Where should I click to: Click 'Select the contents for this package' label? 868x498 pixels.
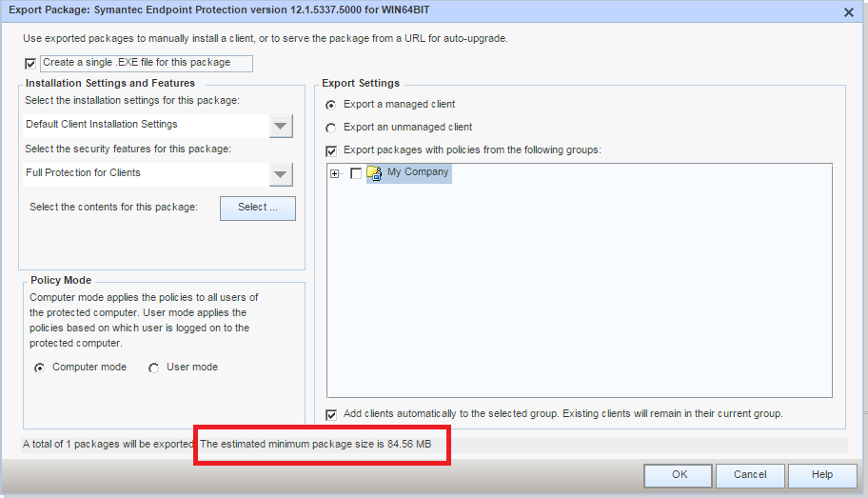coord(113,208)
